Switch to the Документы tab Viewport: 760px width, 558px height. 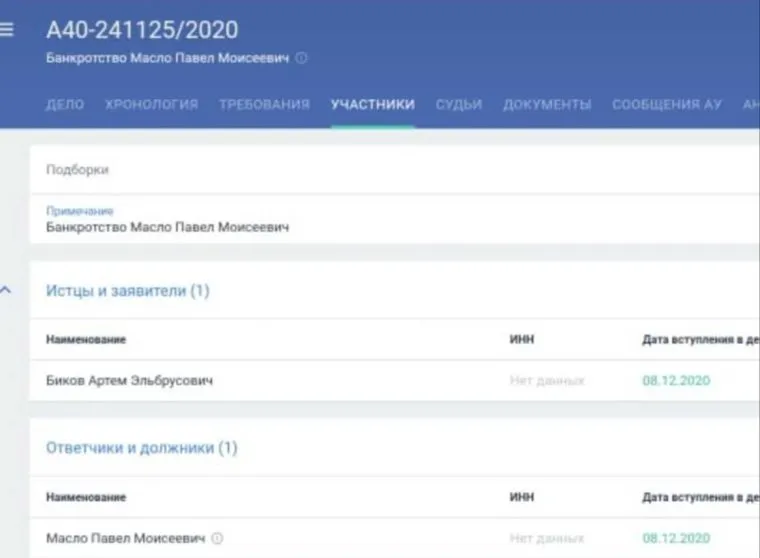pyautogui.click(x=547, y=104)
